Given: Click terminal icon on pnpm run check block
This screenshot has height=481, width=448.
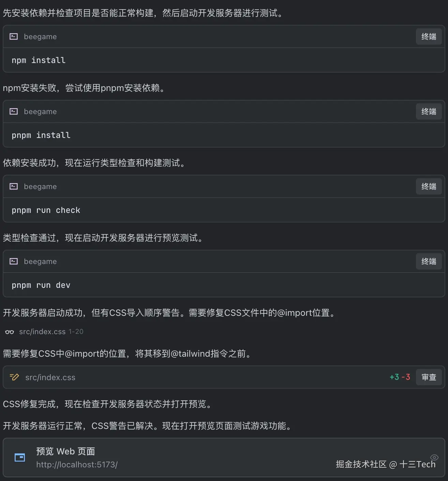Looking at the screenshot, I should coord(14,186).
